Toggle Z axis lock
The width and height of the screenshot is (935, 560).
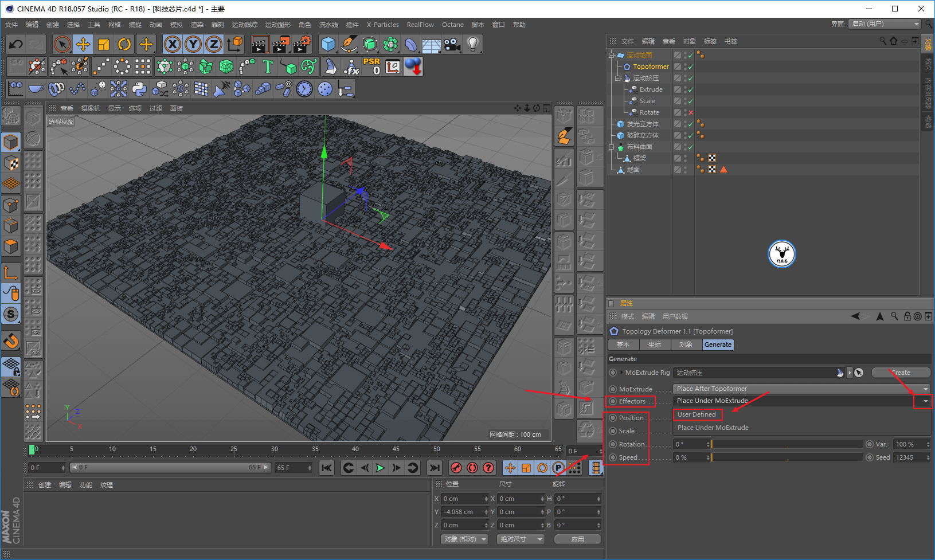click(214, 44)
